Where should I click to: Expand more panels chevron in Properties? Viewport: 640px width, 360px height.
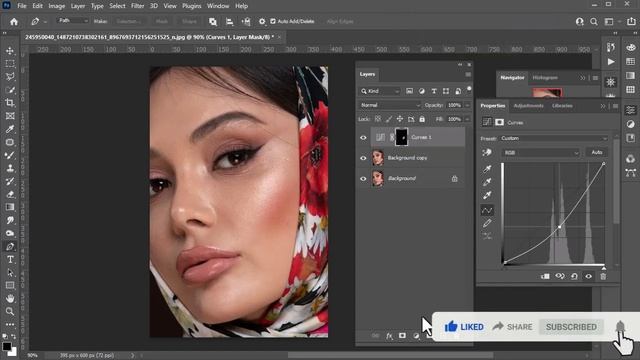tap(603, 106)
